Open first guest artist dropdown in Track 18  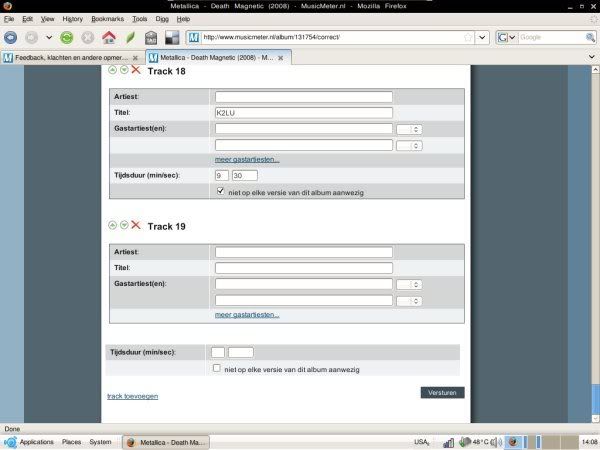tap(409, 129)
